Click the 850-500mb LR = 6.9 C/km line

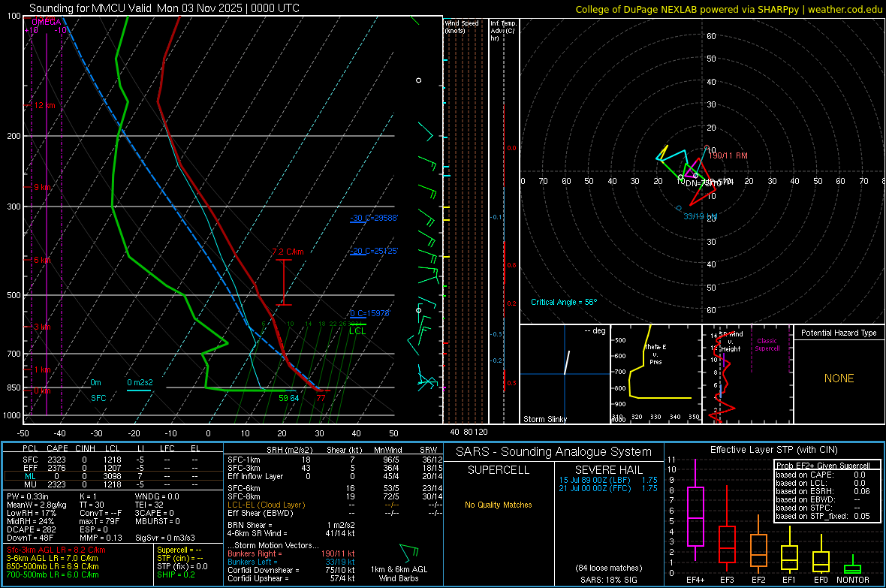click(53, 566)
